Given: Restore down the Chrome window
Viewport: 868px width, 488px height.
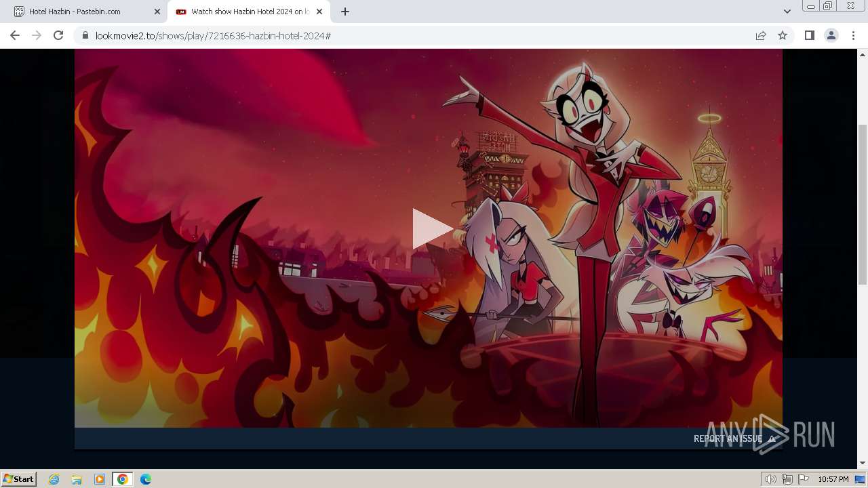Looking at the screenshot, I should [x=828, y=6].
